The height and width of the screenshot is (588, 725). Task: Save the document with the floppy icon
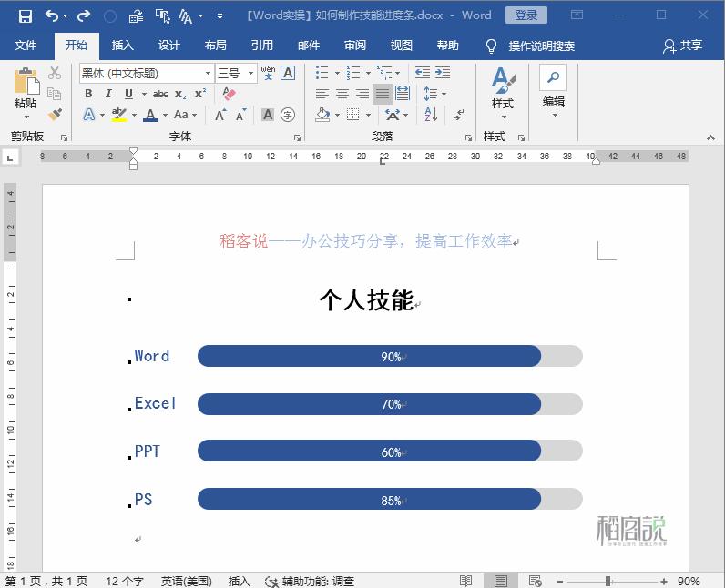25,16
